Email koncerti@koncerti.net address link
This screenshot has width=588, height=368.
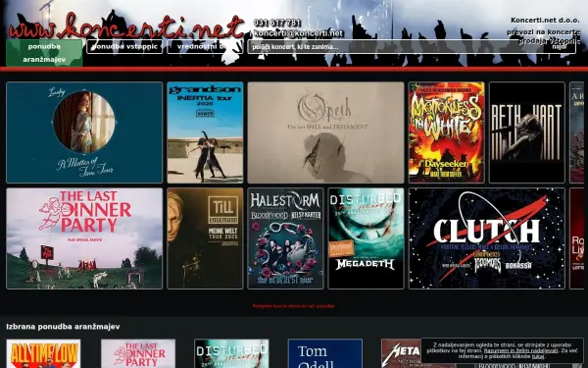pos(299,33)
